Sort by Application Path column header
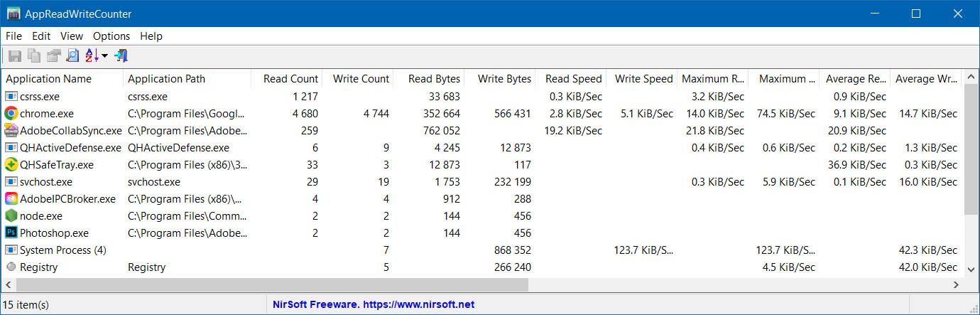The width and height of the screenshot is (980, 315). click(187, 79)
